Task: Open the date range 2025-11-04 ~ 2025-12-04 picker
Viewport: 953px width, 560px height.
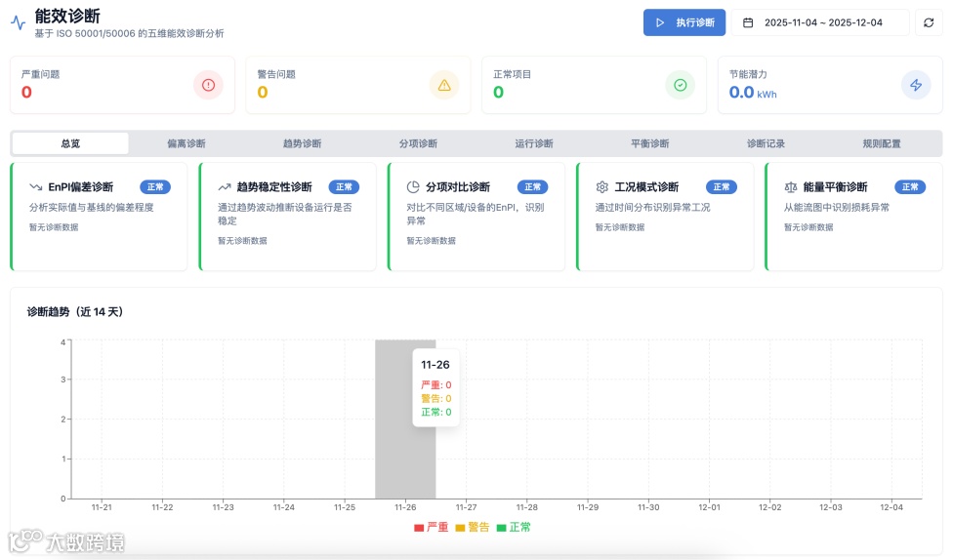Action: pyautogui.click(x=820, y=22)
